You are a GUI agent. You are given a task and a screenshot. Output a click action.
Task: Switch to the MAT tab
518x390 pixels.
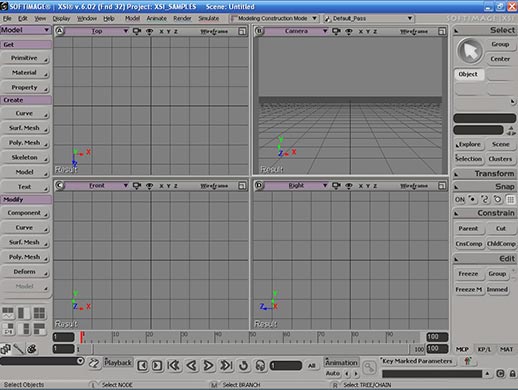click(506, 349)
